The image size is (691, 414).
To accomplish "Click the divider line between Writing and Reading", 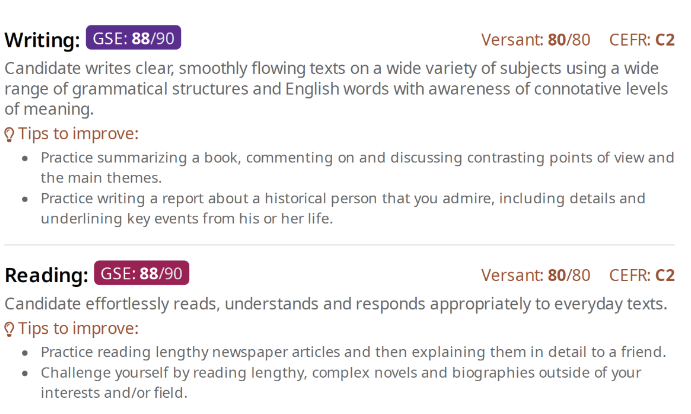I will pos(339,245).
